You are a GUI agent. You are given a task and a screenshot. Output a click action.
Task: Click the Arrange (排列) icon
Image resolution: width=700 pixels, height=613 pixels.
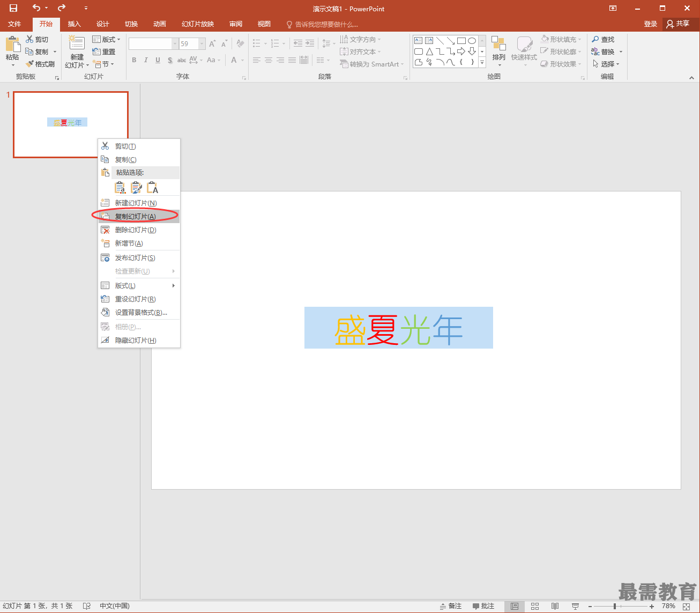[x=498, y=44]
